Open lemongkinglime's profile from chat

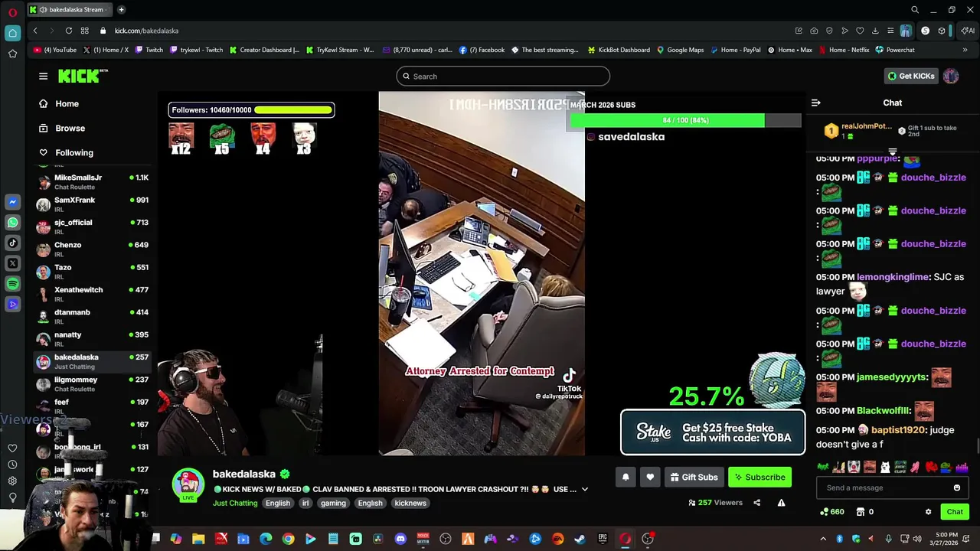893,277
